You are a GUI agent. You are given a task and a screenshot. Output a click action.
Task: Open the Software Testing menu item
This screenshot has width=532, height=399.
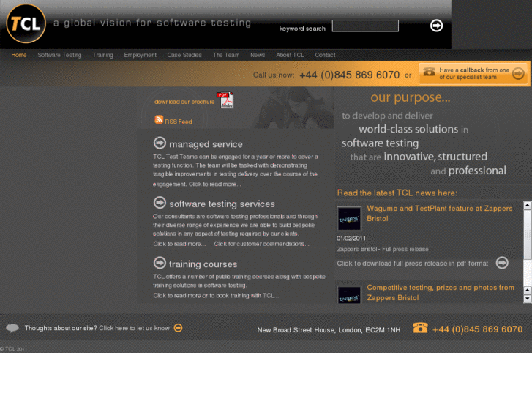(x=59, y=55)
